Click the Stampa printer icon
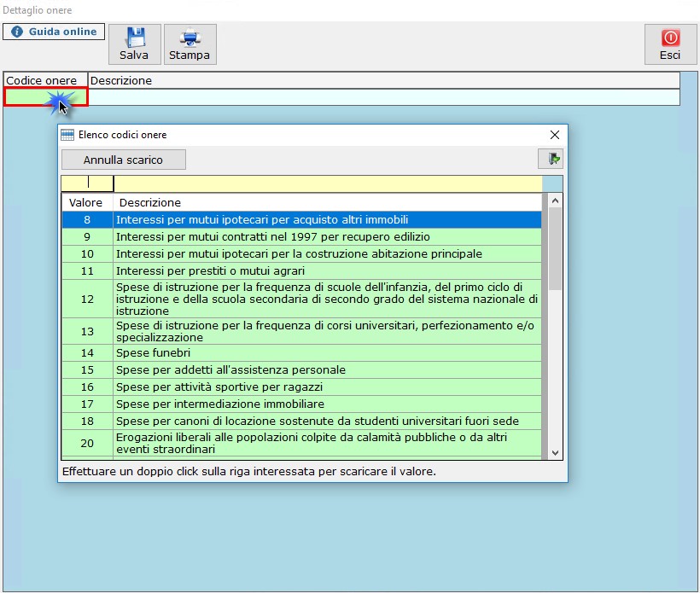Image resolution: width=700 pixels, height=593 pixels. click(190, 38)
